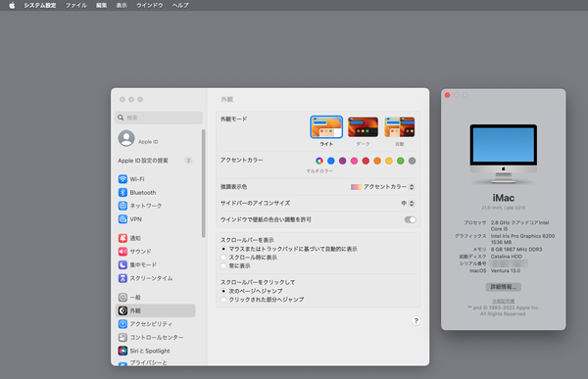
Task: Select the ライト appearance thumbnail
Action: 326,127
